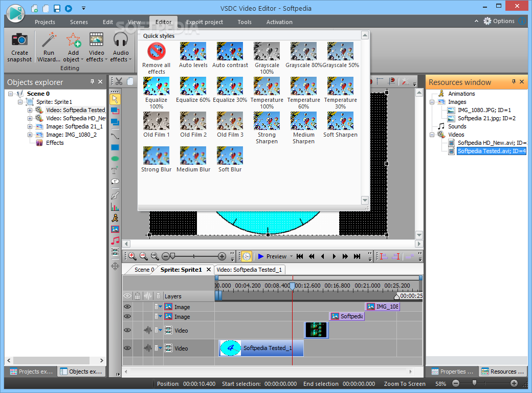Screen dimensions: 532x393
Task: Switch to Video: Softpedia Tested_1 tab
Action: click(249, 270)
